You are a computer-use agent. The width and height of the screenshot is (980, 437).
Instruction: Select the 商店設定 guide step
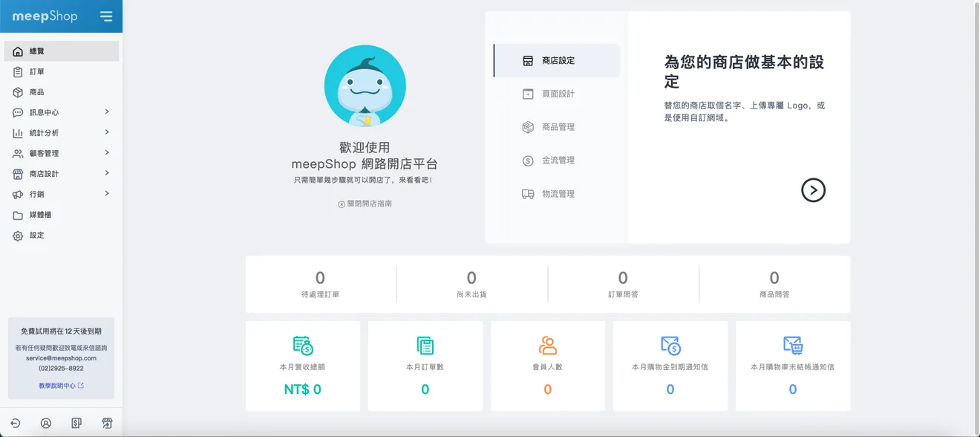click(x=557, y=61)
